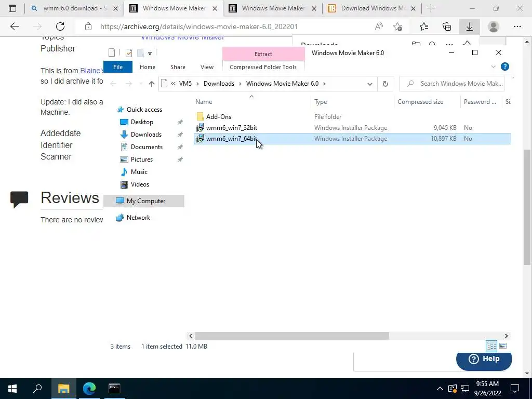This screenshot has height=399, width=532.
Task: Expand chevron after Windows Movie Maker 6.0
Action: coord(324,84)
